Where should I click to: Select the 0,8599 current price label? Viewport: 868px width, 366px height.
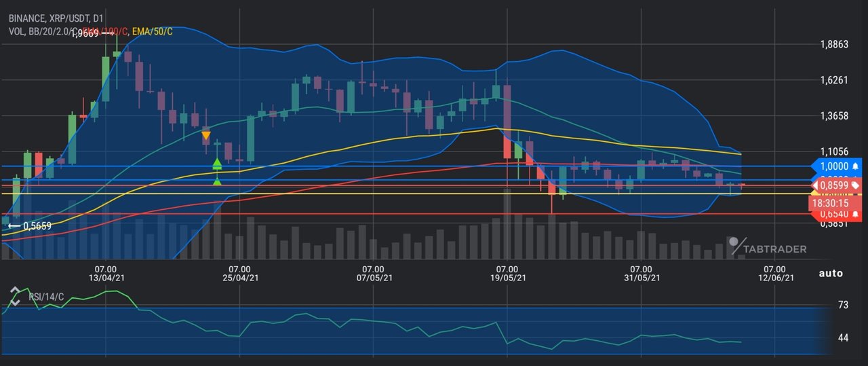tap(836, 185)
